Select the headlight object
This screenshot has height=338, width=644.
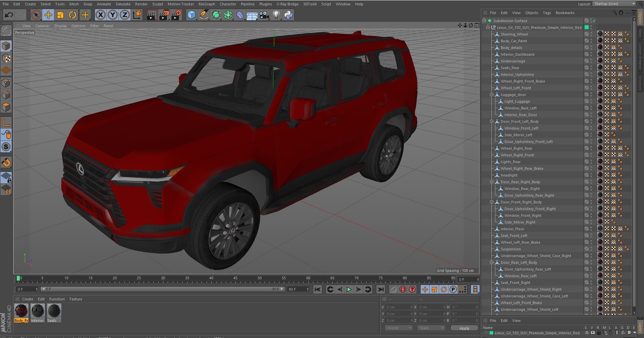coord(509,175)
